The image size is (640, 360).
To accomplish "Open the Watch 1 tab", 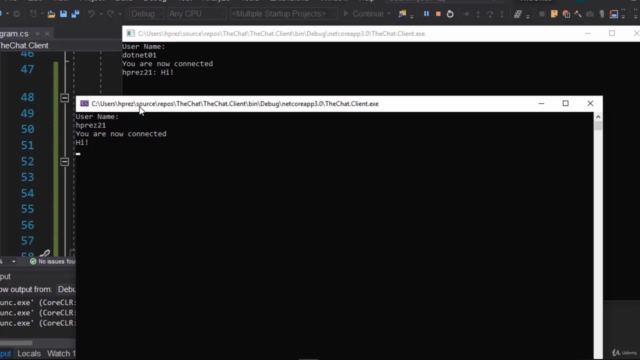I will point(61,353).
